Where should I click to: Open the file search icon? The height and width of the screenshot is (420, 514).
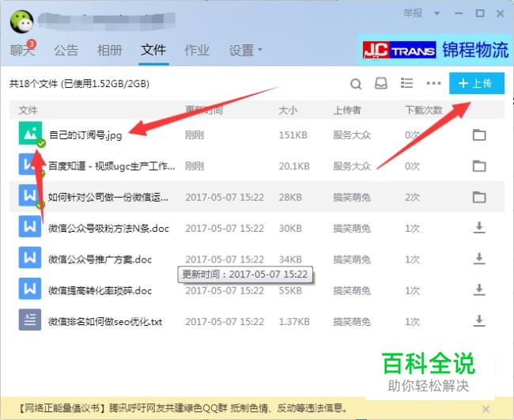tap(356, 84)
